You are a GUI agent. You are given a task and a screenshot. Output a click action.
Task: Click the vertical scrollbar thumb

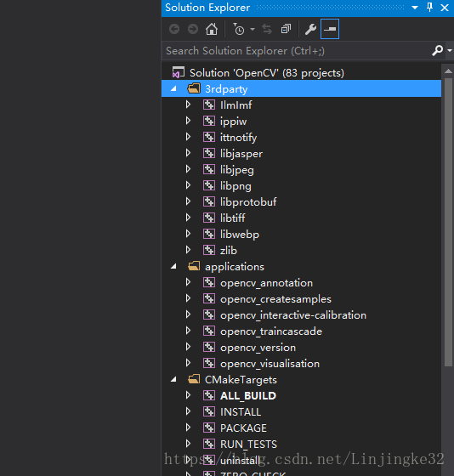click(x=448, y=222)
